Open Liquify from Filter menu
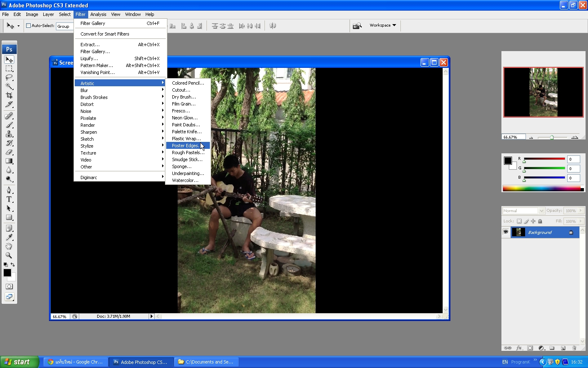 pos(120,58)
